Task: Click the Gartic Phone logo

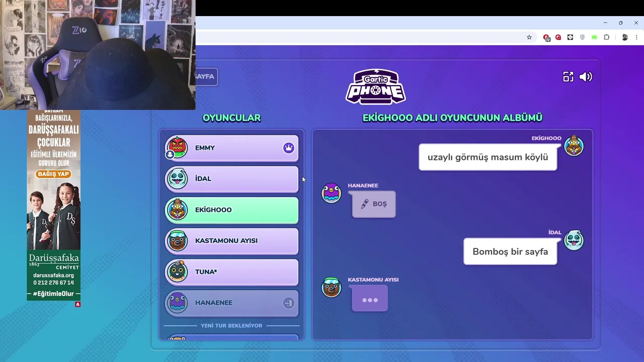Action: point(375,87)
